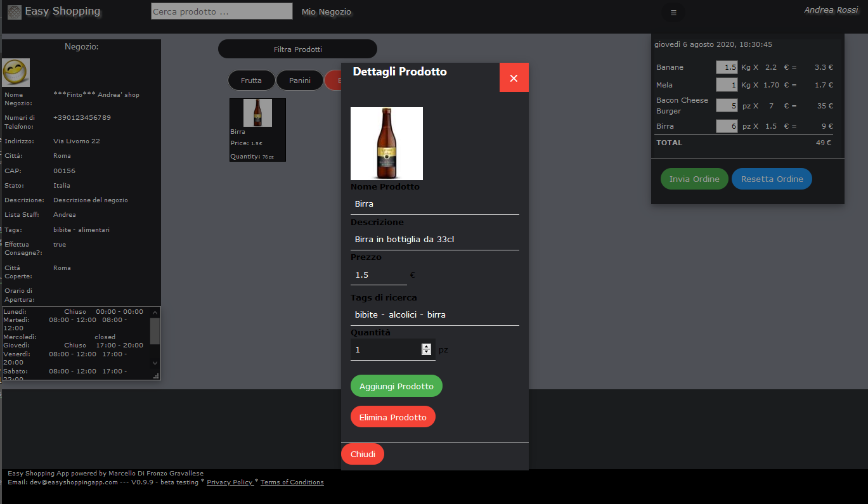Viewport: 868px width, 504px height.
Task: Click the opening hours scroll-up arrow
Action: [x=155, y=312]
